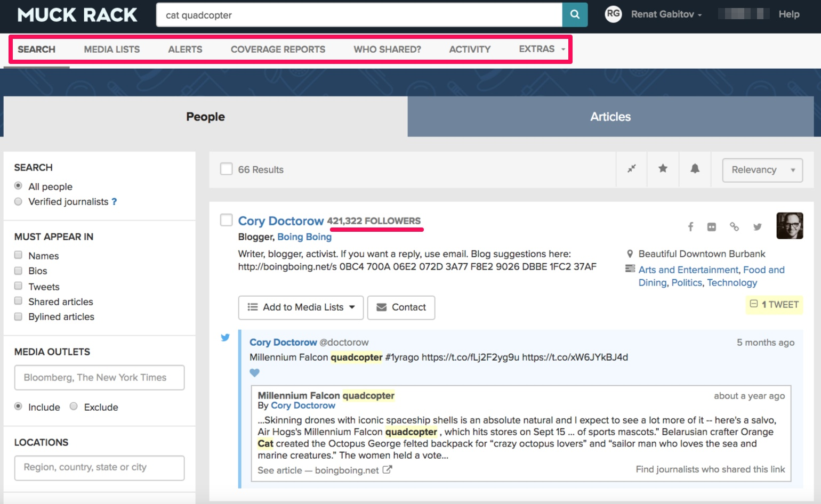The height and width of the screenshot is (504, 821).
Task: Click the Locations input field
Action: point(99,468)
